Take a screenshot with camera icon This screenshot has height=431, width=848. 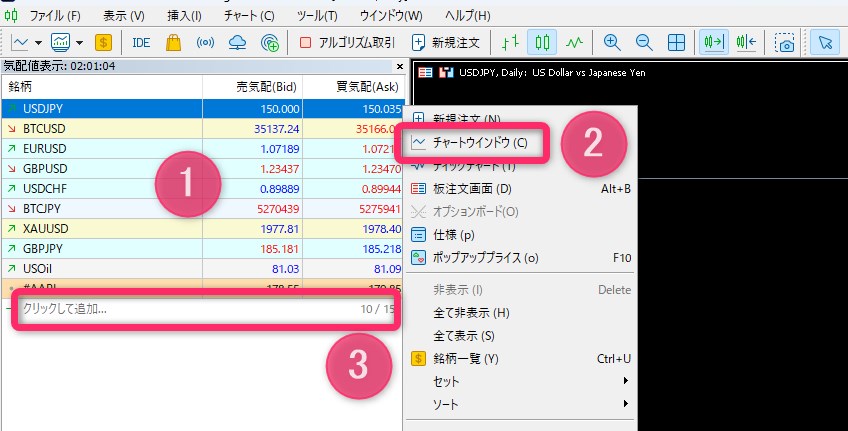[x=784, y=42]
